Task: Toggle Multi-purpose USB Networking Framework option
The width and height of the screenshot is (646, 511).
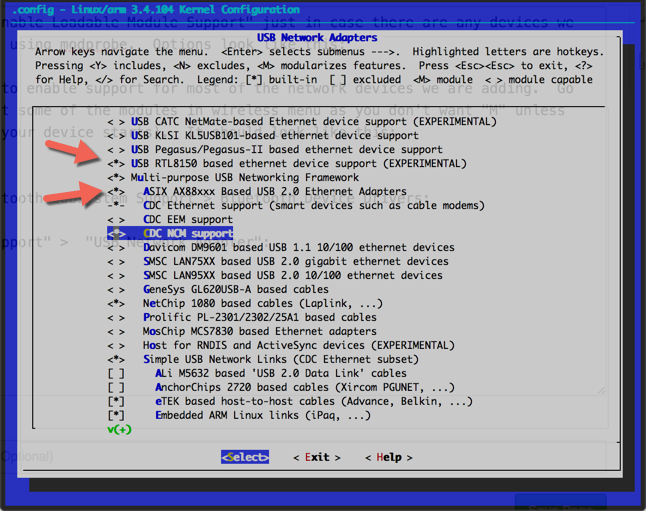Action: (x=233, y=178)
